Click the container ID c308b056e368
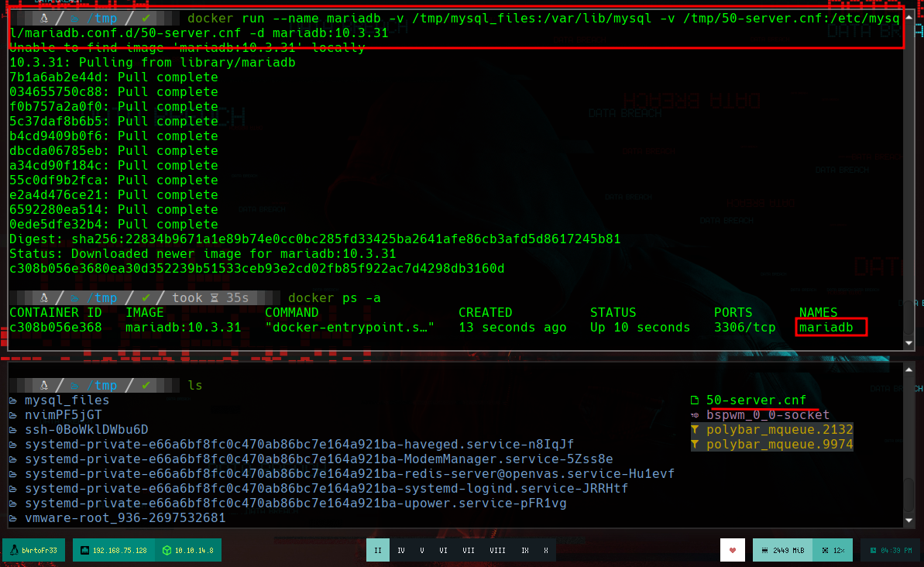 click(56, 328)
